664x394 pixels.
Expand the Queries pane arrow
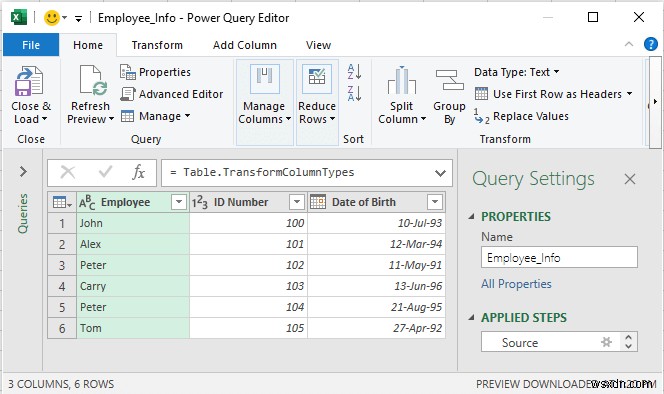[x=23, y=172]
